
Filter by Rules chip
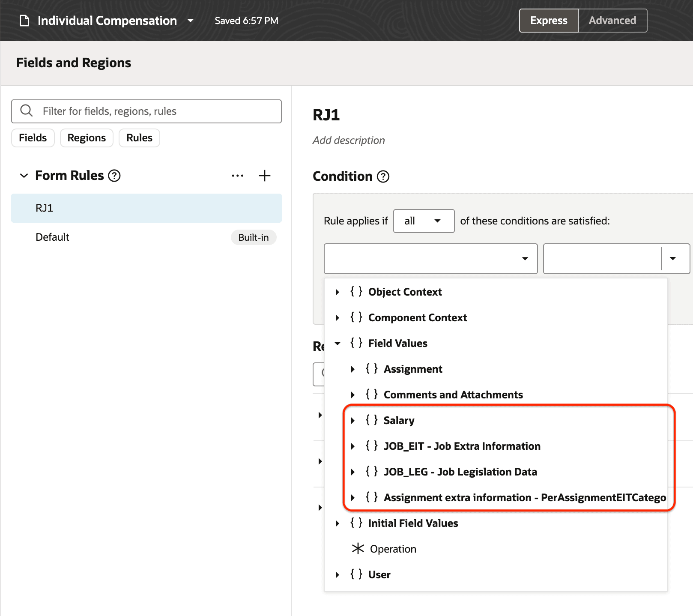pyautogui.click(x=139, y=138)
